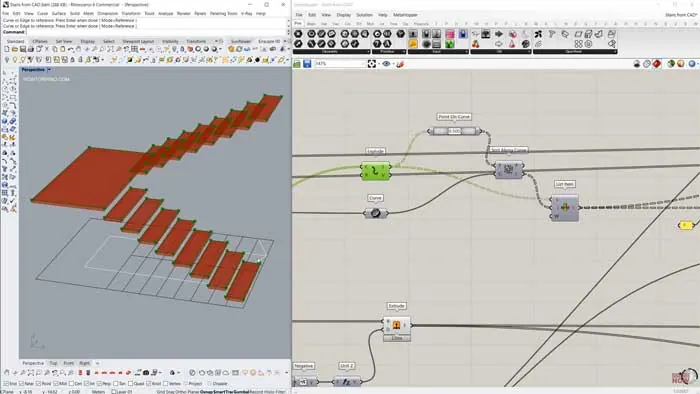700x394 pixels.
Task: Save Grasshopper document with blue disk icon
Action: point(307,64)
